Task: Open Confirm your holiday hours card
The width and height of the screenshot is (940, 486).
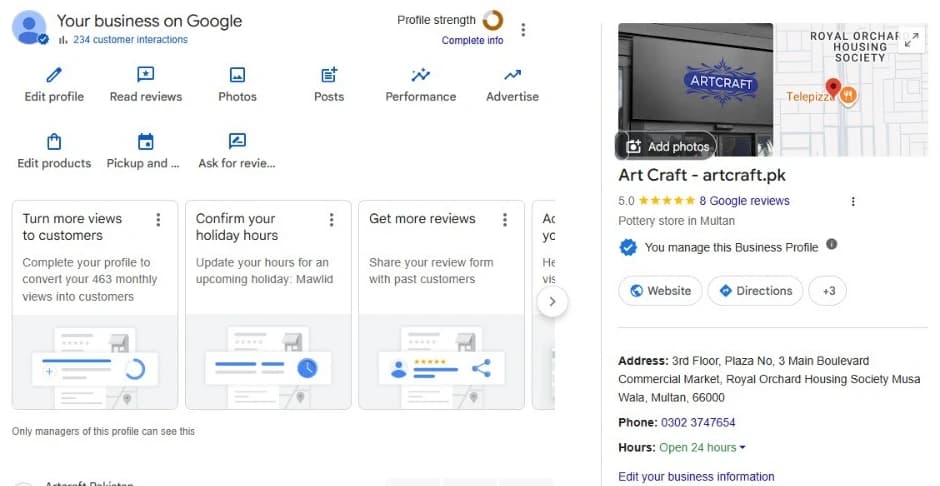Action: pyautogui.click(x=268, y=305)
